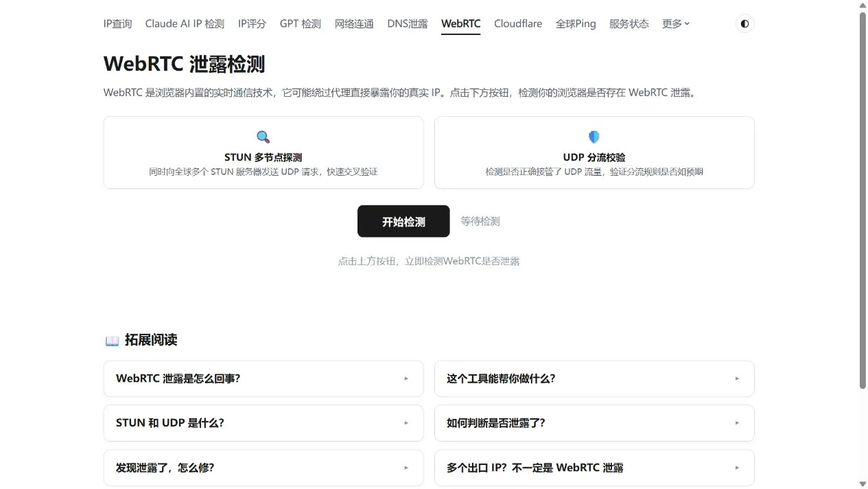Click the page vertical scrollbar
This screenshot has height=489, width=868.
tap(863, 201)
